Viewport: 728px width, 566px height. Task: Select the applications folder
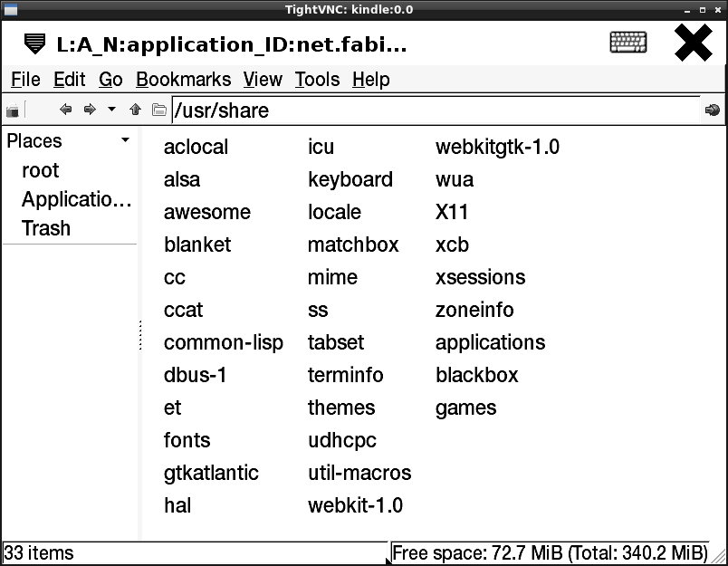point(490,343)
